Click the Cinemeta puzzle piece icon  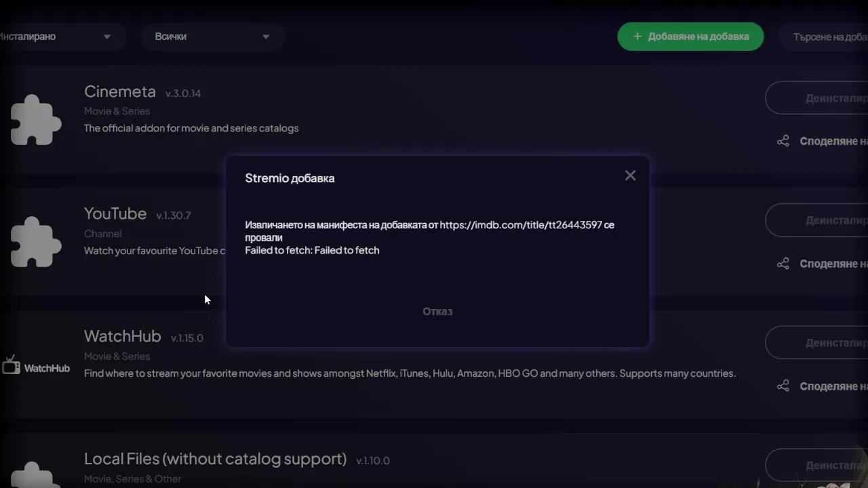(35, 120)
